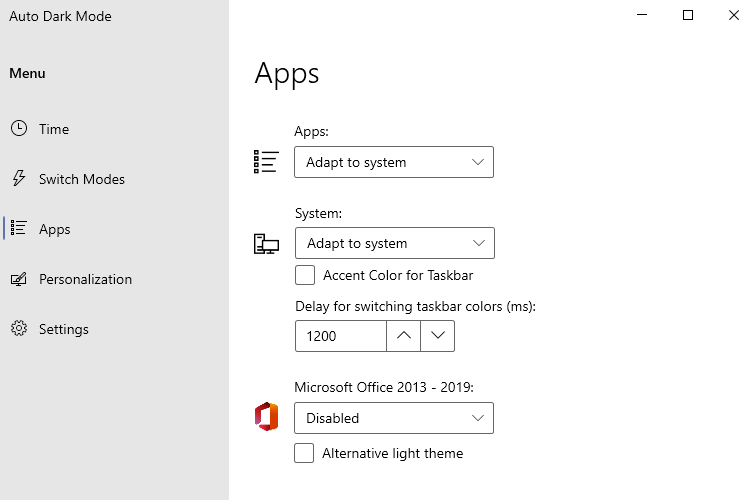Click the taskbar delay 1200 input field

[x=341, y=336]
